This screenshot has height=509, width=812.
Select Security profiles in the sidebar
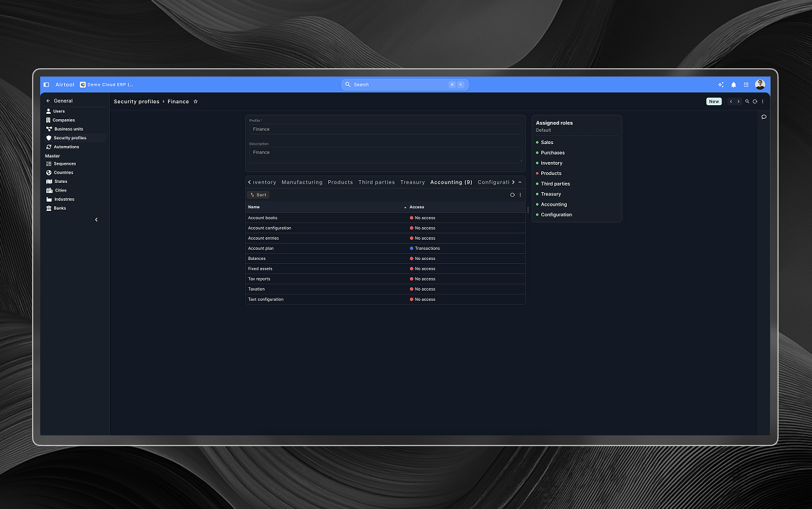(74, 138)
